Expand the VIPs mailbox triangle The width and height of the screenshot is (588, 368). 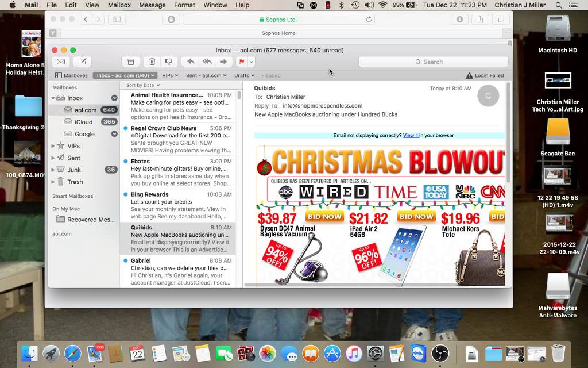53,146
